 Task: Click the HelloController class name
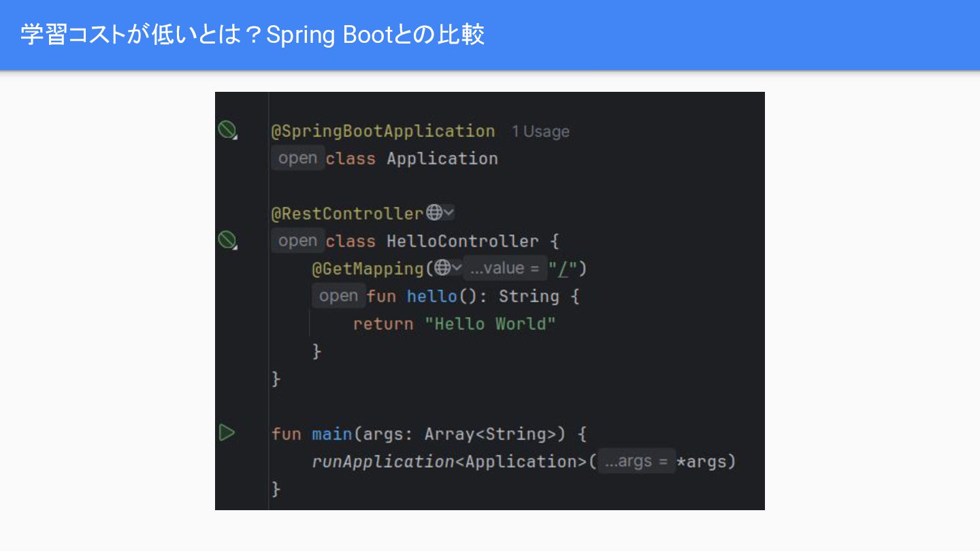(463, 241)
